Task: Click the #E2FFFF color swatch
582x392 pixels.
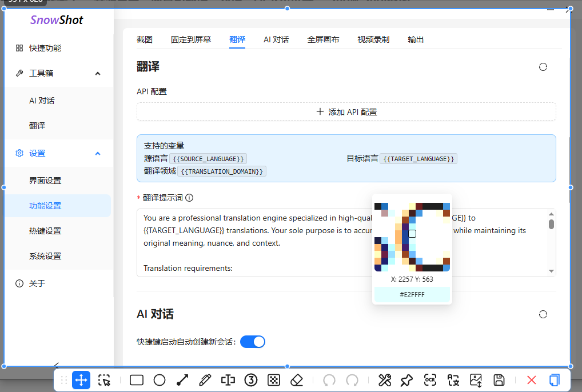Action: (412, 295)
